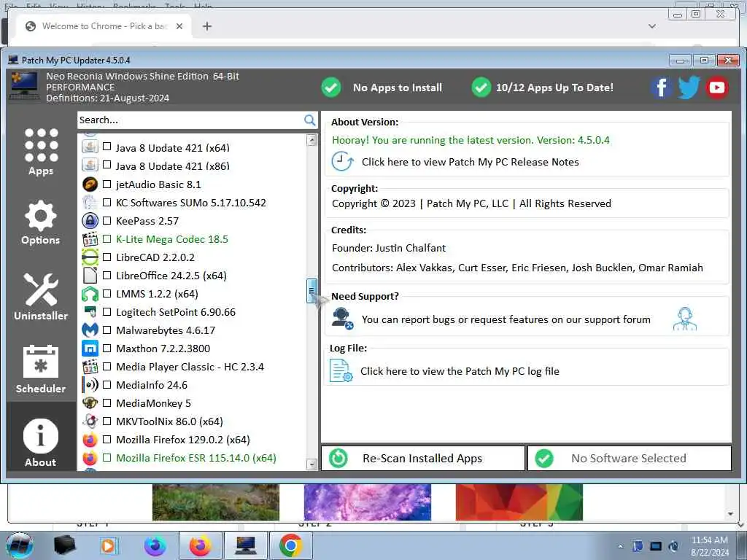The image size is (747, 560).
Task: Open Chrome from the taskbar
Action: [291, 545]
